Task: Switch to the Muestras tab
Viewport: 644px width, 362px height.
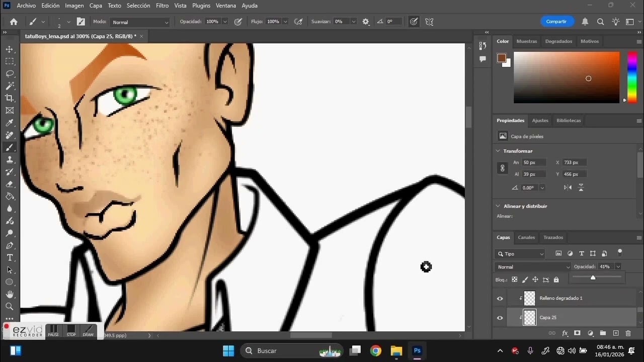Action: coord(527,41)
